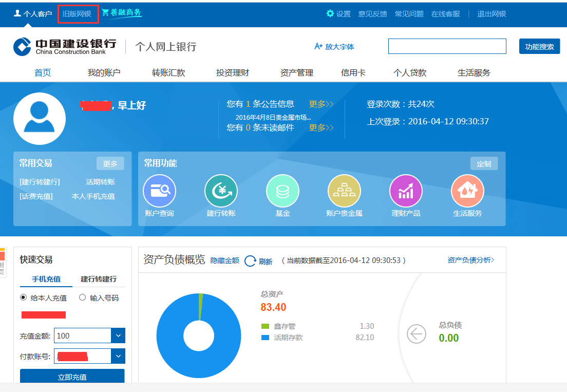567x392 pixels.
Task: Click the 退出网银 logout link
Action: point(492,14)
